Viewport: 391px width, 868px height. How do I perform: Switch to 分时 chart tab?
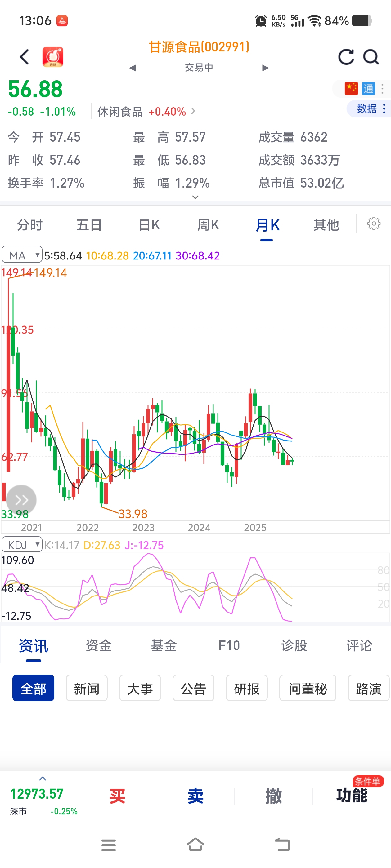coord(30,225)
